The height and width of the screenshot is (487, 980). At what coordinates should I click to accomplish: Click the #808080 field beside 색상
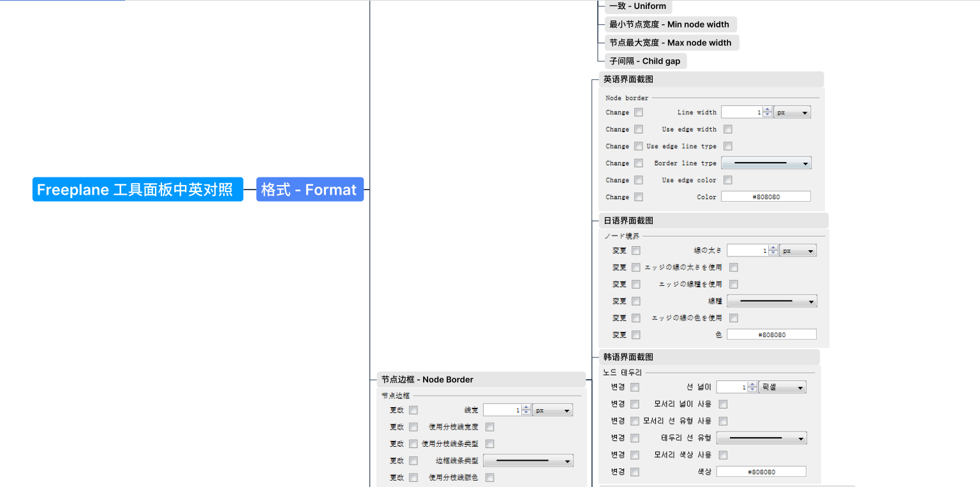(761, 472)
